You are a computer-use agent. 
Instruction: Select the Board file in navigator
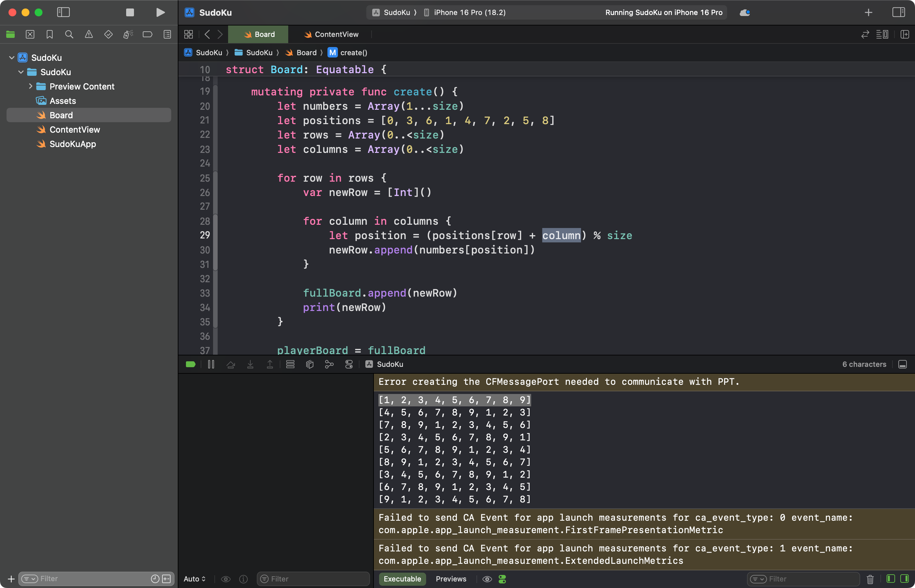(x=89, y=115)
